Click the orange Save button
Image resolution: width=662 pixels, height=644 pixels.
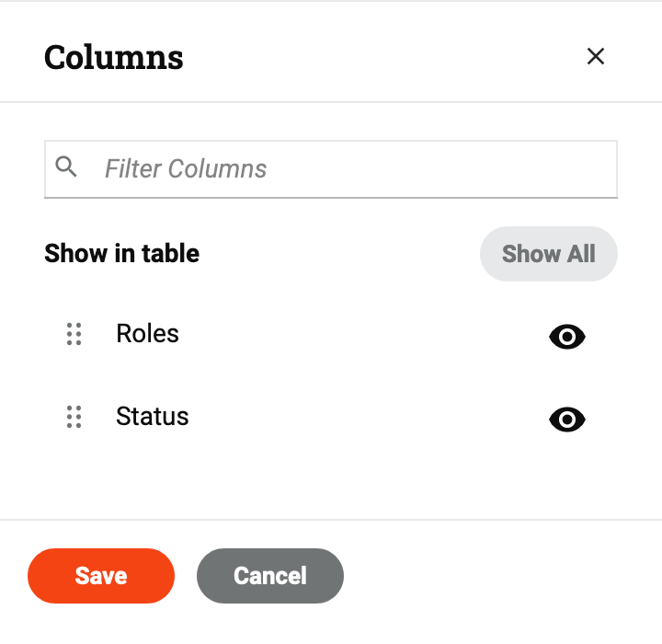pyautogui.click(x=101, y=576)
